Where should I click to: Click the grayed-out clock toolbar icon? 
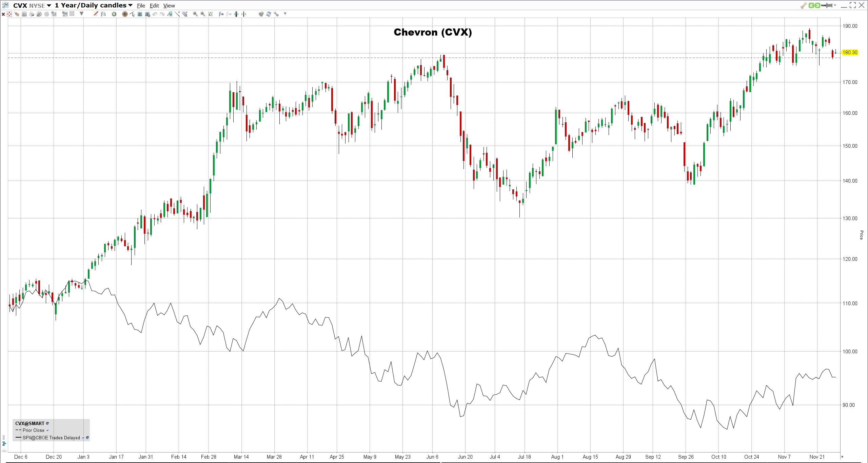click(x=46, y=14)
